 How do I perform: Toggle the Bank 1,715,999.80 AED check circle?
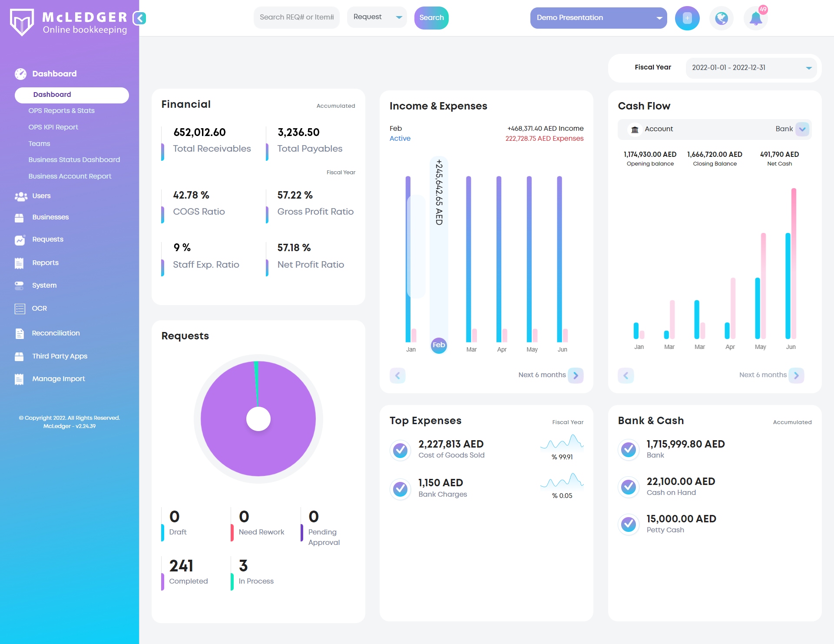(629, 449)
